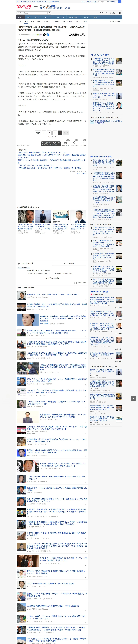Share the article on X
138x644 pixels.
click(x=44, y=35)
